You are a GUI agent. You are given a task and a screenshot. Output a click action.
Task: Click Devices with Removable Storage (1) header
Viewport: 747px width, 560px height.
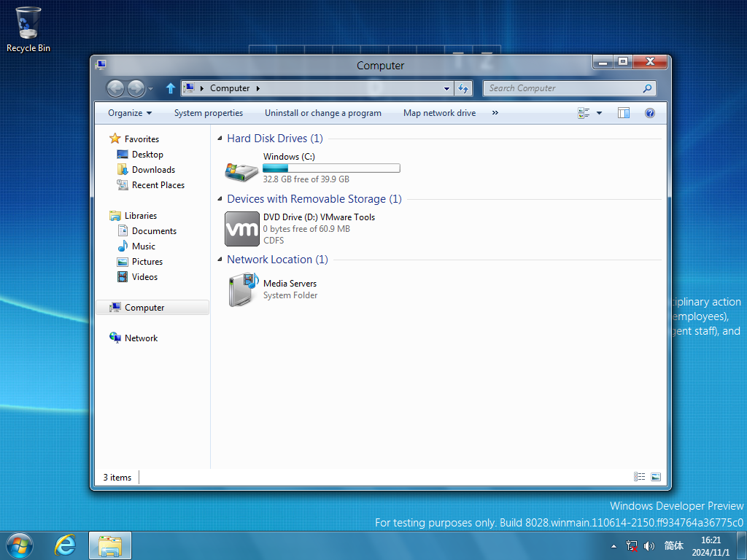(x=314, y=199)
